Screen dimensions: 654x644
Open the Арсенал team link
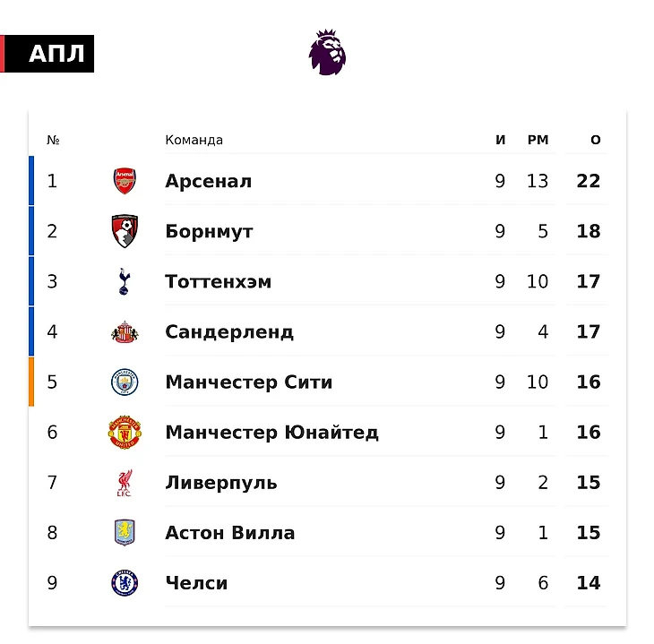pyautogui.click(x=208, y=181)
